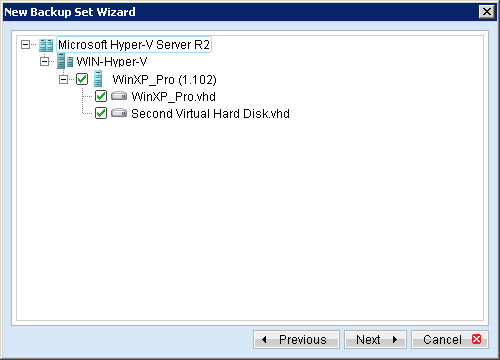Select the Microsoft Hyper-V Server R2 label
The image size is (500, 360).
134,45
